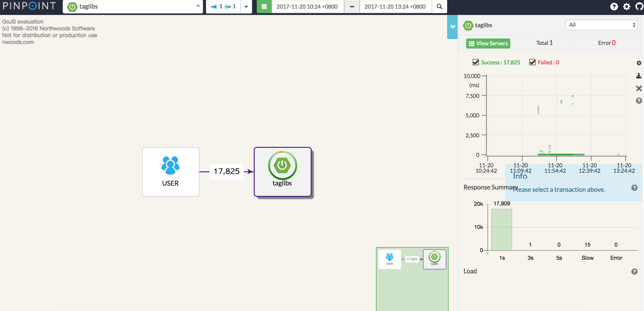Click the start date 2017-11-20 10:24 field
Image resolution: width=644 pixels, height=311 pixels.
coord(307,7)
